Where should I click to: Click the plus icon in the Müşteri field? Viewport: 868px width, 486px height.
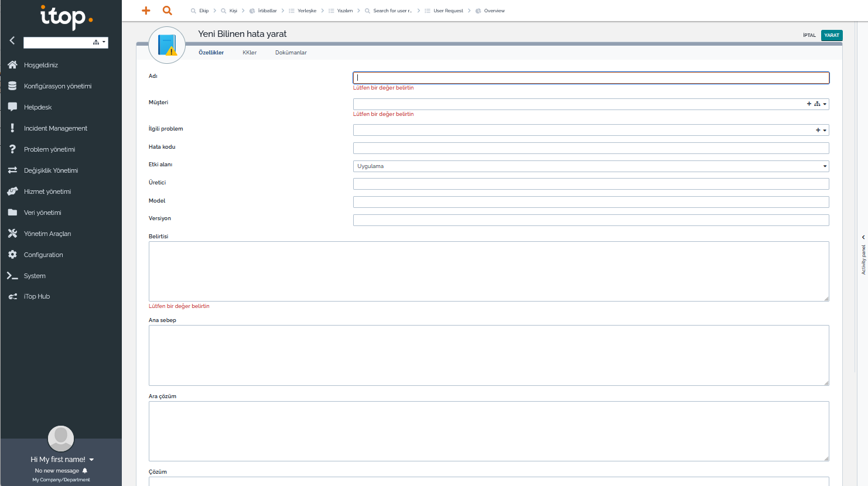tap(809, 104)
